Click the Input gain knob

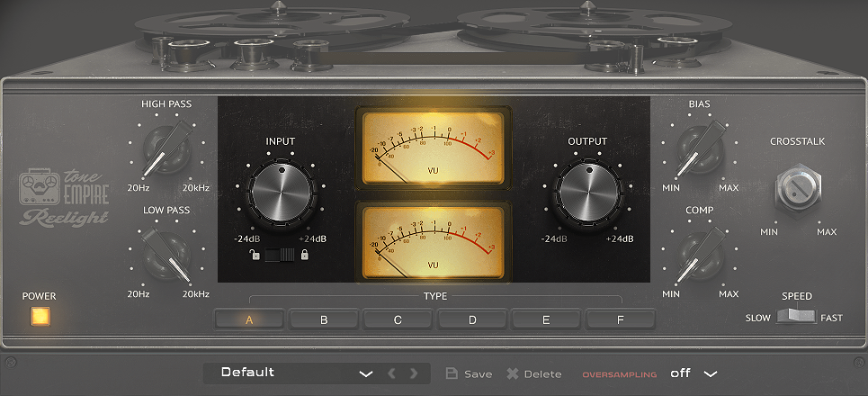coord(280,192)
